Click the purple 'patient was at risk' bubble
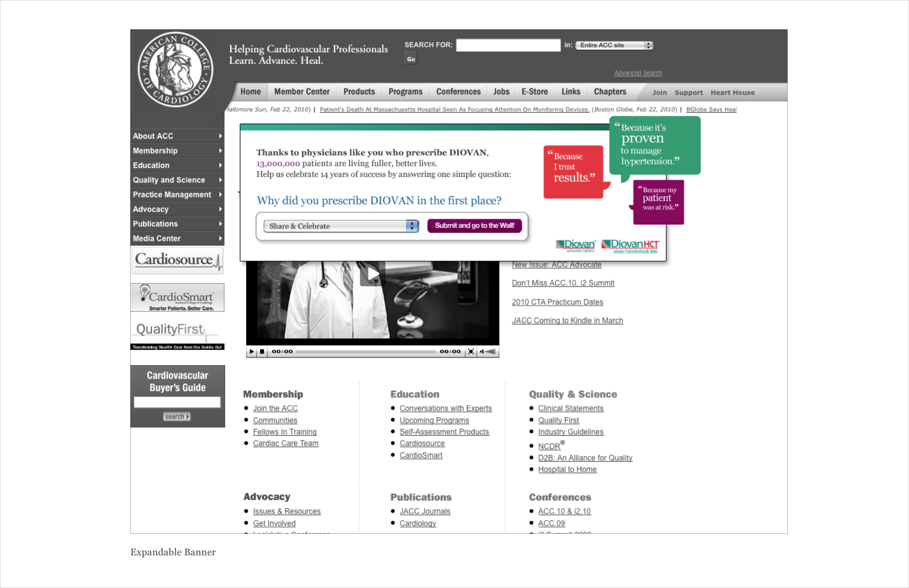Screen dimensions: 909x588 (658, 202)
